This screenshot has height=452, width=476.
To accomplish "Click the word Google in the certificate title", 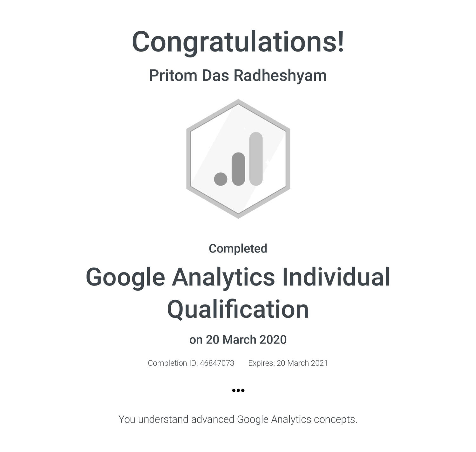I will (125, 277).
